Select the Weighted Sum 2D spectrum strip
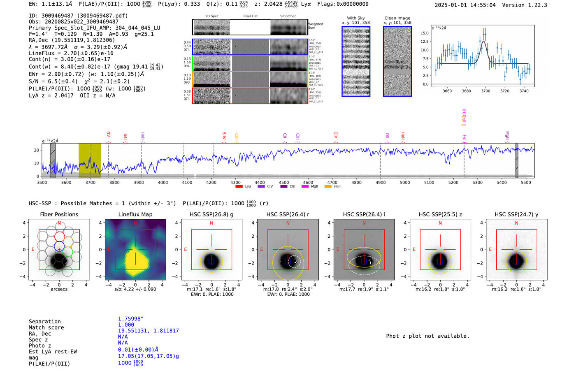576x392 pixels. point(250,27)
